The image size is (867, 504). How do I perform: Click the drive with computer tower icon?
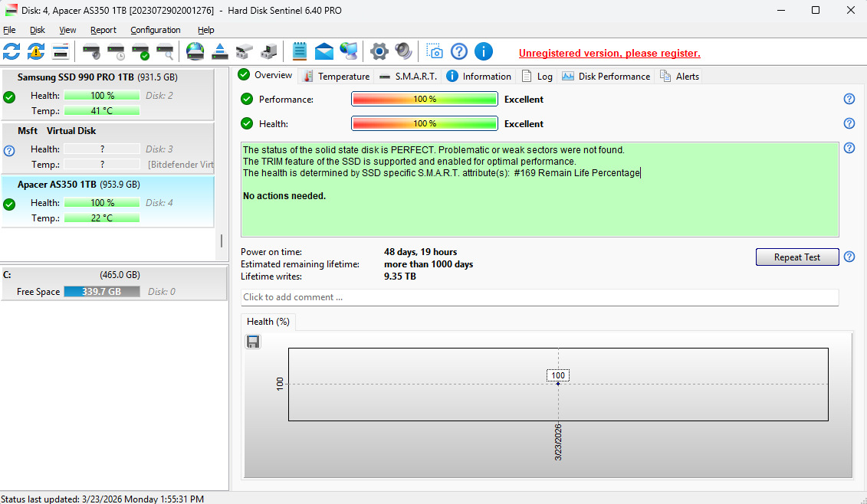click(x=269, y=51)
